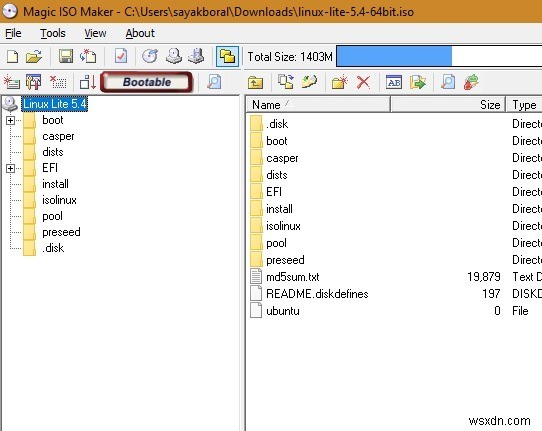
Task: Open the Tools menu
Action: tap(53, 33)
